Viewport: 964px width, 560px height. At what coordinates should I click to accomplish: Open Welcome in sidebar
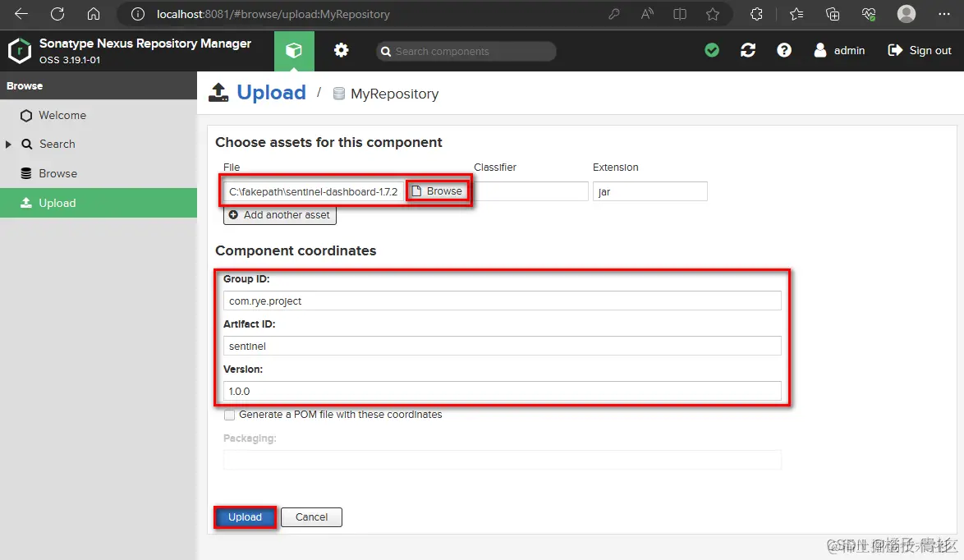(x=99, y=115)
